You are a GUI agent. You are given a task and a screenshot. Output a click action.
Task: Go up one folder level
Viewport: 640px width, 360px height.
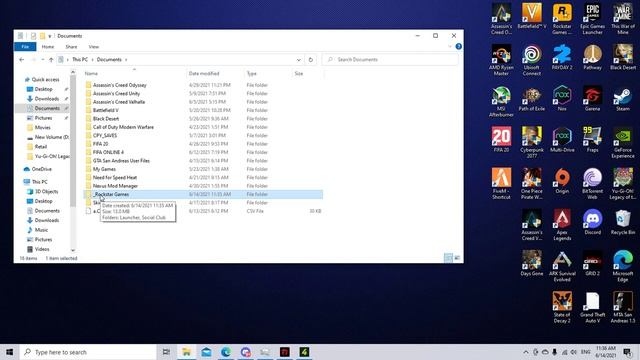tap(51, 60)
